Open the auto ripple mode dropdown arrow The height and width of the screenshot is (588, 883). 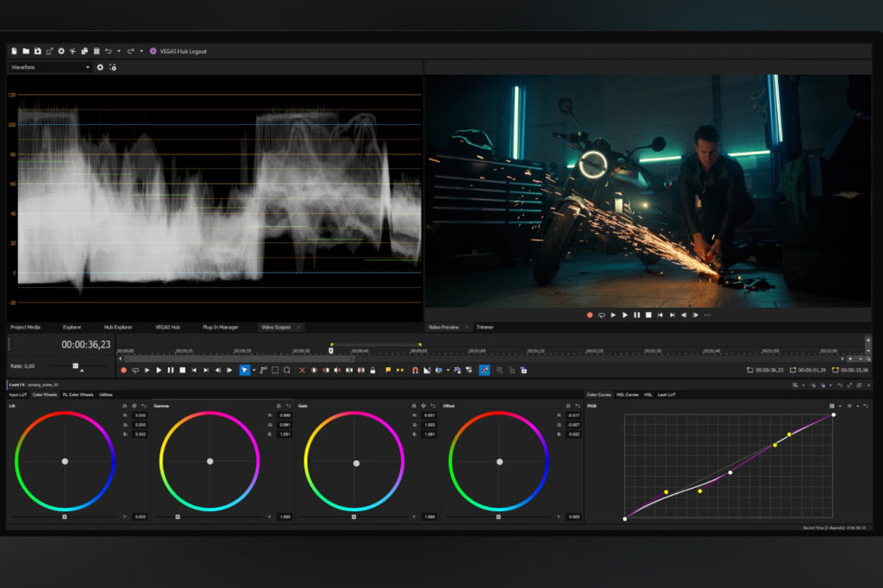pyautogui.click(x=448, y=370)
